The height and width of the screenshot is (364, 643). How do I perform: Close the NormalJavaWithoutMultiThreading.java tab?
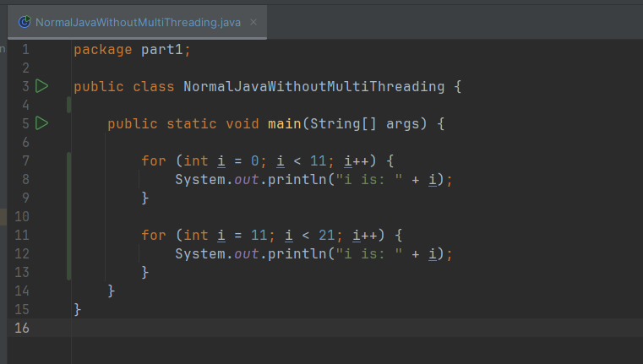pyautogui.click(x=253, y=22)
